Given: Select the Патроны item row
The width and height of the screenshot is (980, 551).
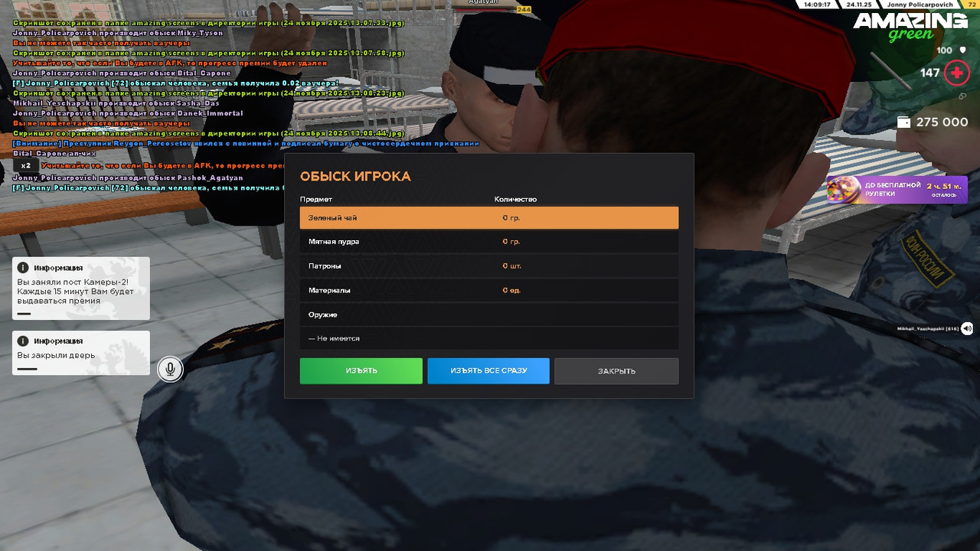Looking at the screenshot, I should [x=489, y=266].
